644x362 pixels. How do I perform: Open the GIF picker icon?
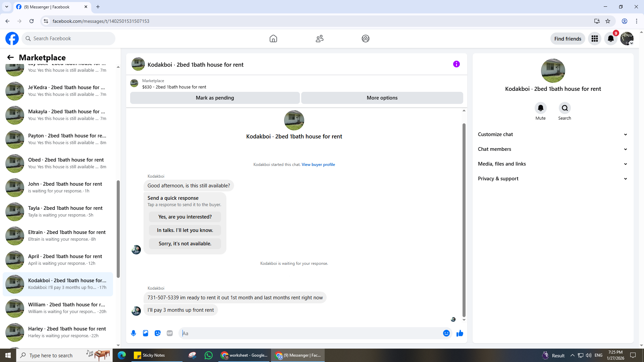(x=170, y=333)
